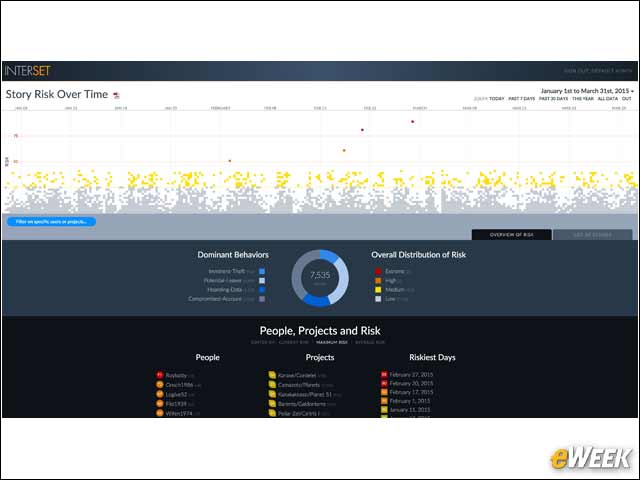The image size is (640, 480).
Task: Click the Extreme red risk swatch
Action: coord(378,271)
